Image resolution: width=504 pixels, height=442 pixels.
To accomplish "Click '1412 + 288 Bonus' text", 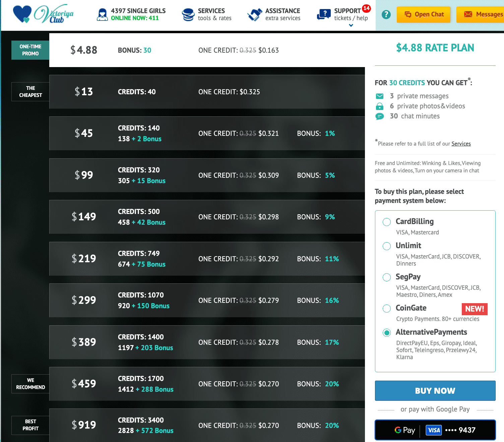I will (146, 389).
